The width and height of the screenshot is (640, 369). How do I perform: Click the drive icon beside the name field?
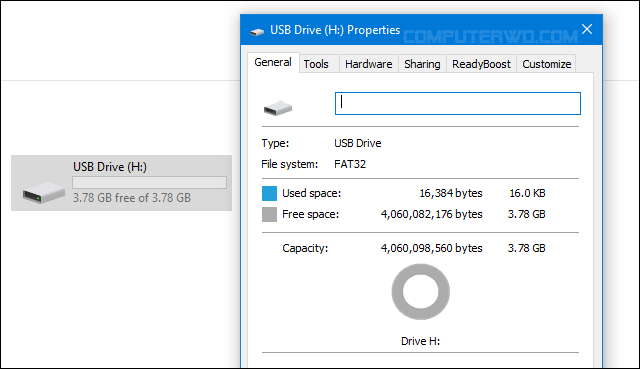click(x=278, y=108)
